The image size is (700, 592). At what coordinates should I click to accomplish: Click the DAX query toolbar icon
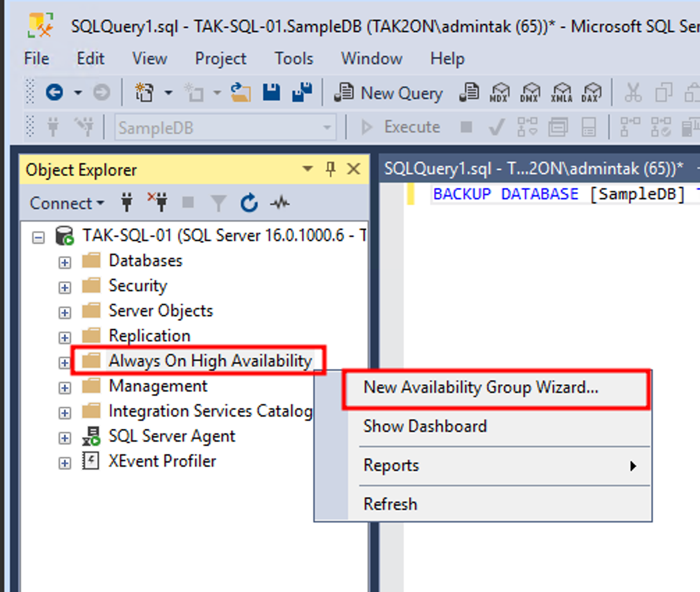[591, 93]
